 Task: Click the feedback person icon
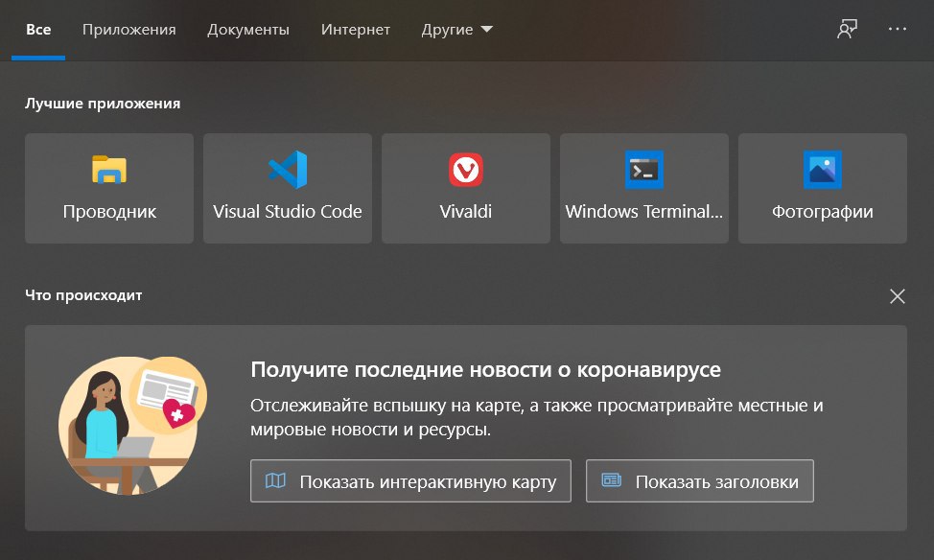pyautogui.click(x=847, y=29)
